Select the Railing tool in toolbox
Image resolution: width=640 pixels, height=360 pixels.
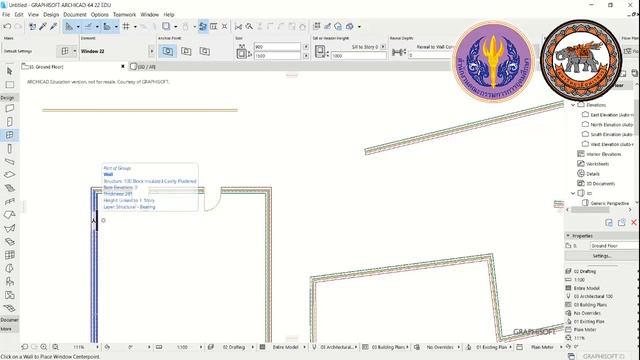9,202
